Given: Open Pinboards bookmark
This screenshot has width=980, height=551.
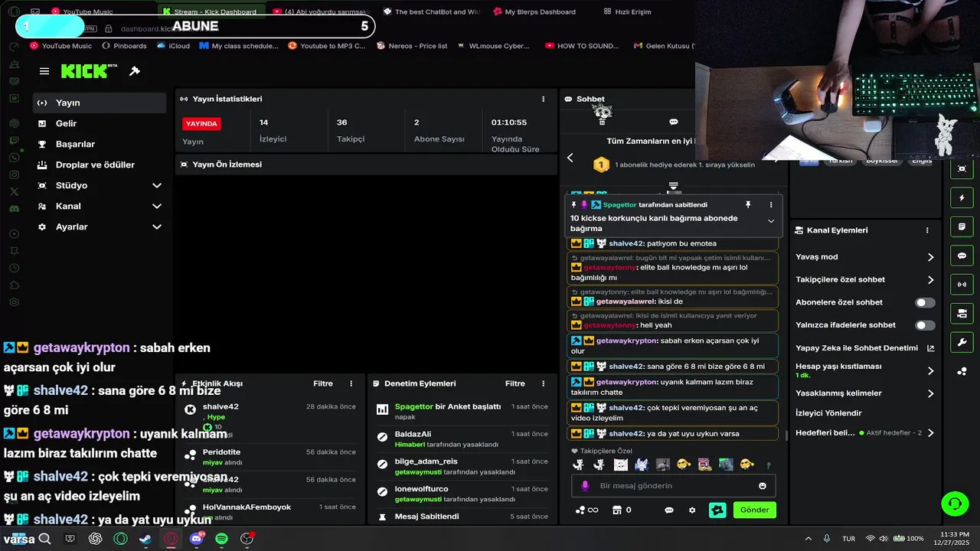Looking at the screenshot, I should point(124,46).
